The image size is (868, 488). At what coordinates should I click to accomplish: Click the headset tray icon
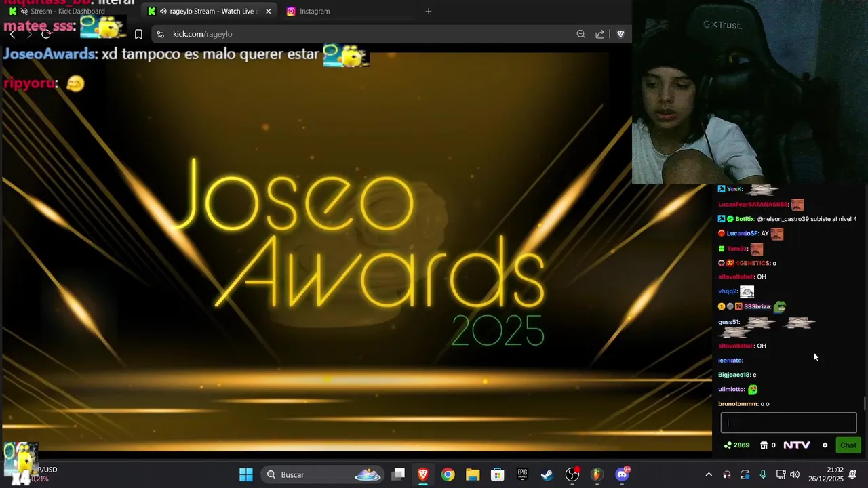727,474
